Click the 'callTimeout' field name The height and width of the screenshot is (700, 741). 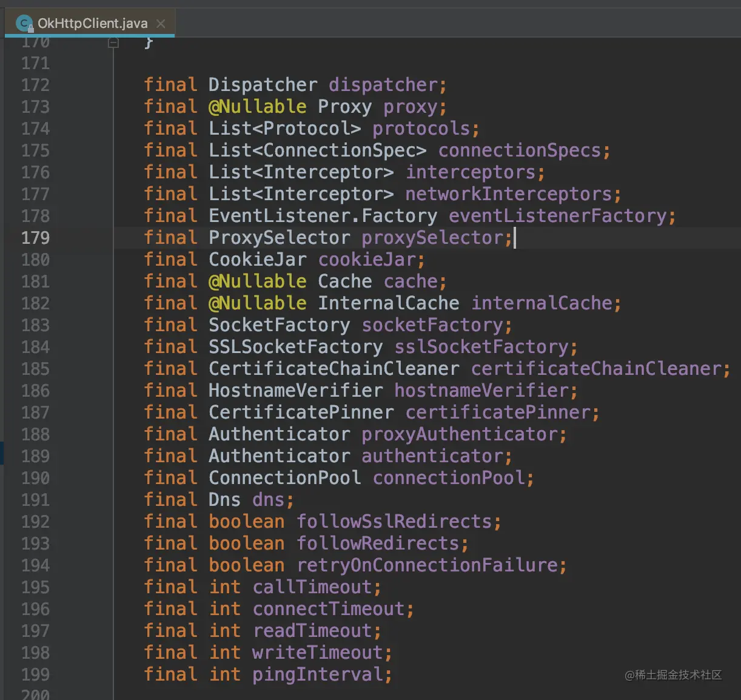coord(312,587)
